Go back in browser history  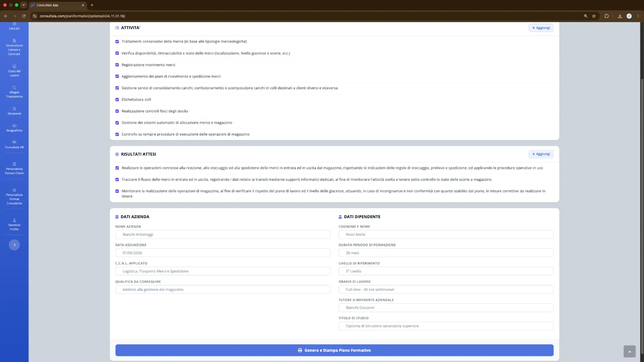(6, 16)
